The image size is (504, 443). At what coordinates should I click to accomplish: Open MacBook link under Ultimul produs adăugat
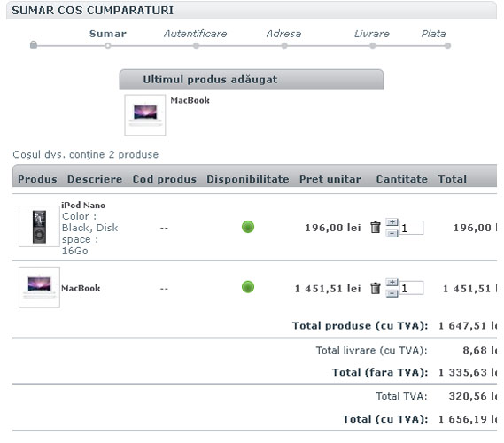coord(190,100)
